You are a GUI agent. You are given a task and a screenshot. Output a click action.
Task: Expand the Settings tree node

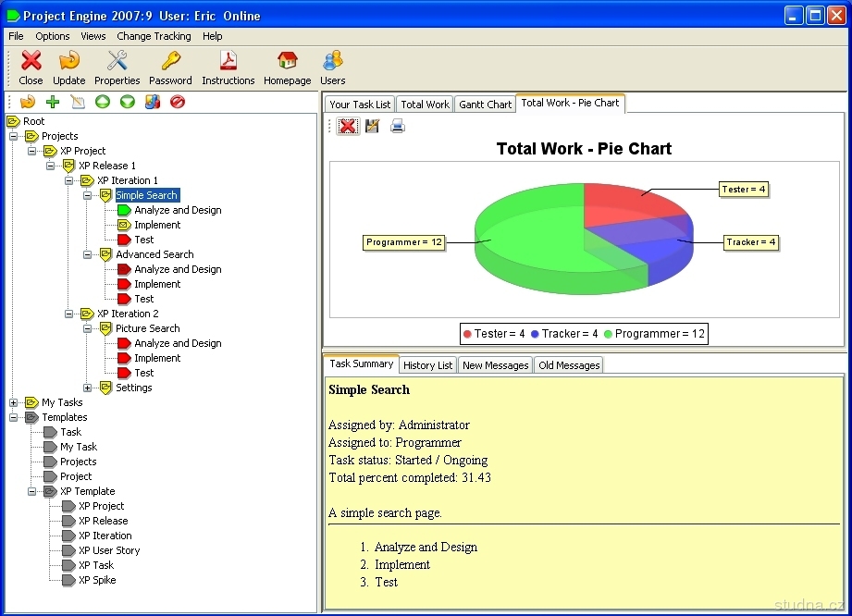[88, 388]
